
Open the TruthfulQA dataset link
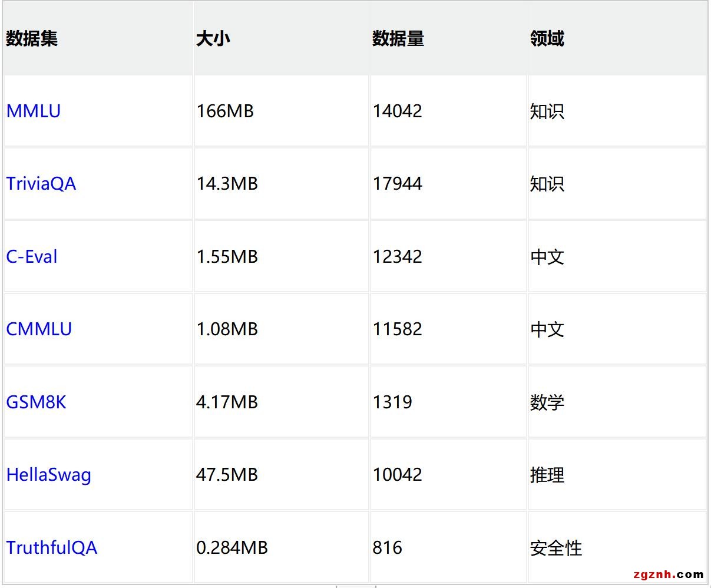pyautogui.click(x=51, y=548)
